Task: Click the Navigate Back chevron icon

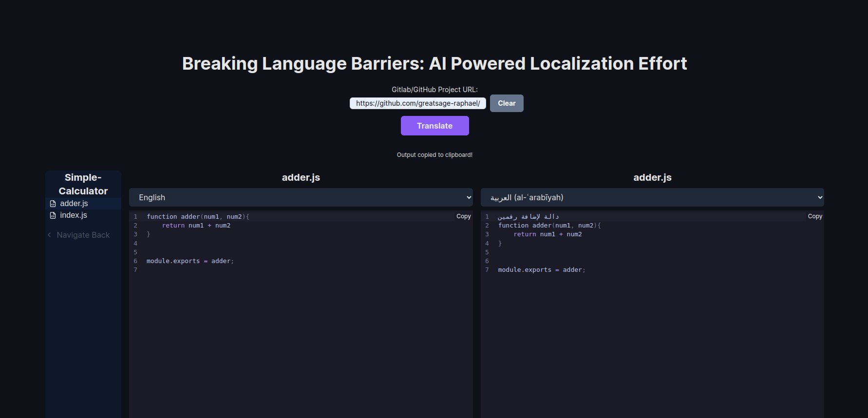Action: click(49, 235)
